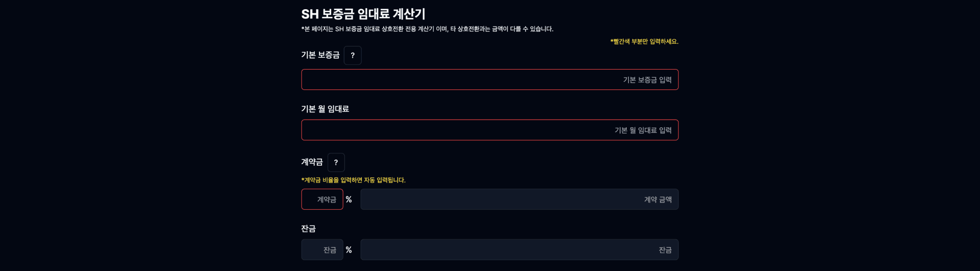Click the 계약금 비율 자동 입력 hint text
The height and width of the screenshot is (271, 980).
pyautogui.click(x=353, y=180)
